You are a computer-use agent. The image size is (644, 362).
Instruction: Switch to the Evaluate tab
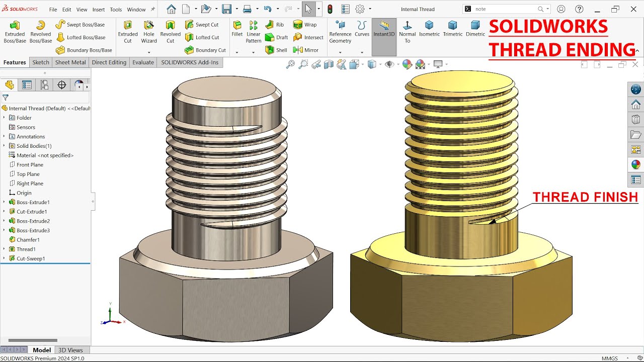(143, 62)
